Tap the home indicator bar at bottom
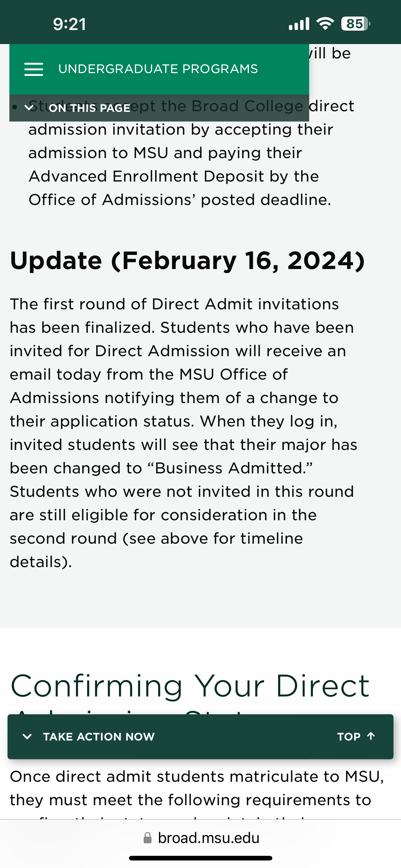401x868 pixels. (200, 858)
